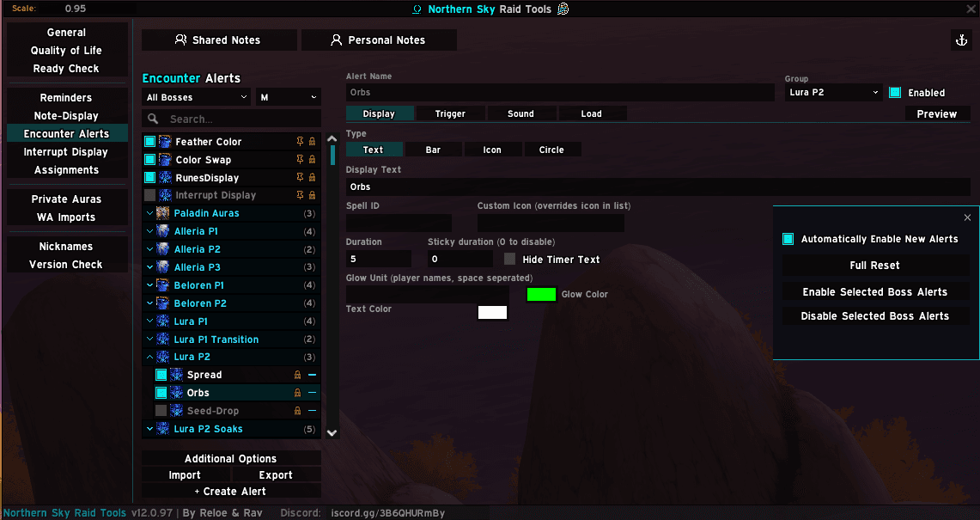Check the Hide Timer Text checkbox

510,259
